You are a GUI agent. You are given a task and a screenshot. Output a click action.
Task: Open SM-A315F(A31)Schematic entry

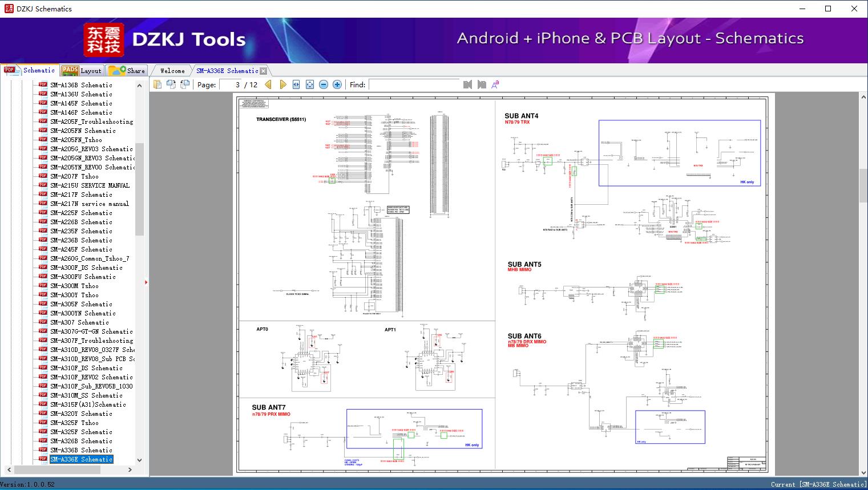[88, 404]
